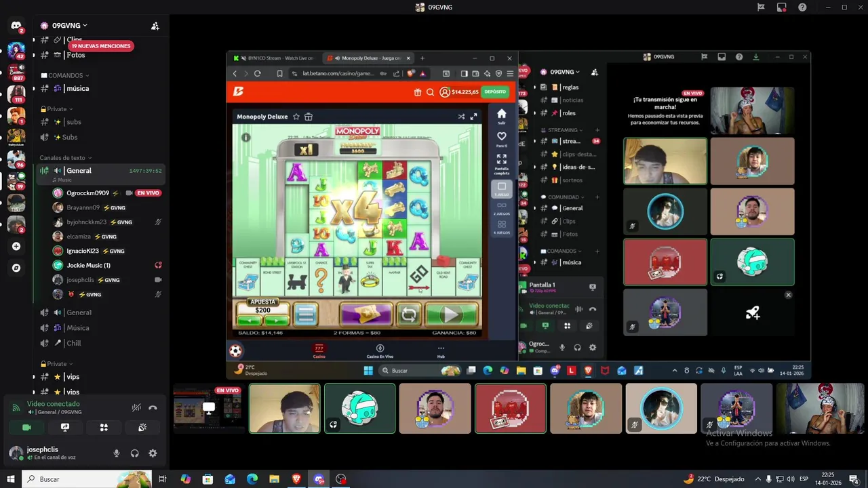Reload the Betano page

(x=257, y=73)
